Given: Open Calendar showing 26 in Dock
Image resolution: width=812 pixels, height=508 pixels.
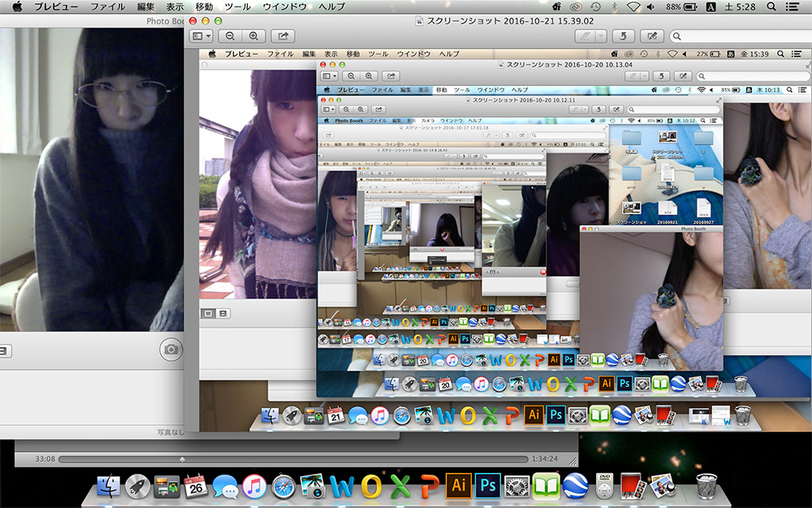Looking at the screenshot, I should pyautogui.click(x=197, y=487).
